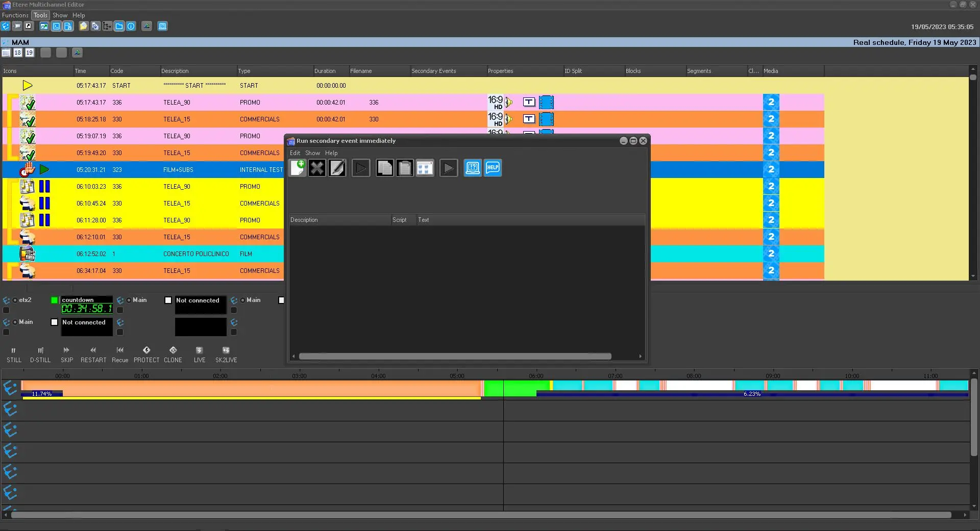980x531 pixels.
Task: Click the dialog's horizontal scrollbar
Action: click(454, 357)
